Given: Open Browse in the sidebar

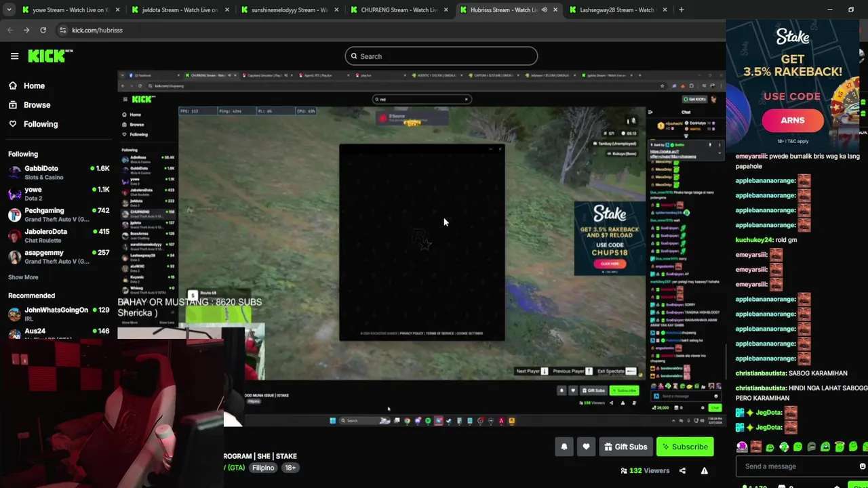Looking at the screenshot, I should click(x=37, y=105).
